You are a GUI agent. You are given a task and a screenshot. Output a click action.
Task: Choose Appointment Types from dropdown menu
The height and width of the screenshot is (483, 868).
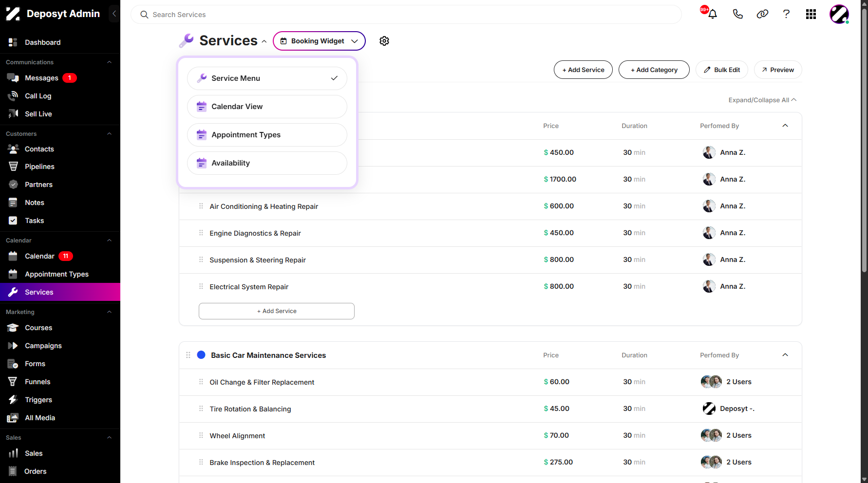coord(267,135)
